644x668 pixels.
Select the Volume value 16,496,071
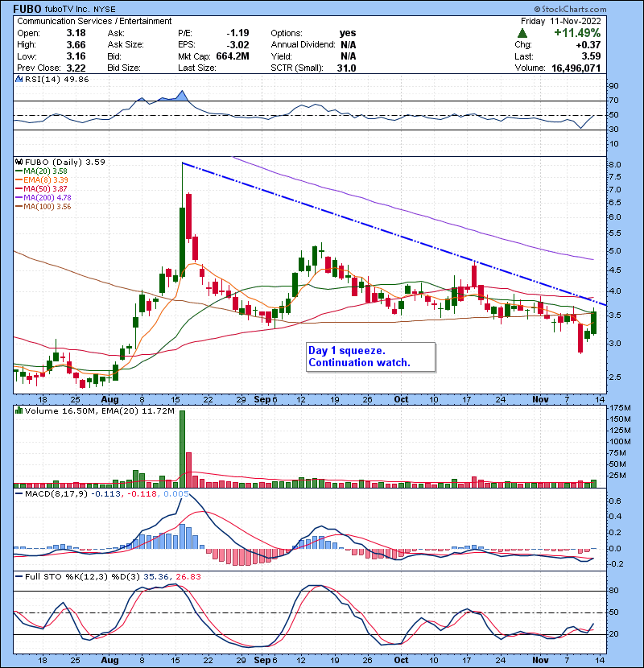576,68
